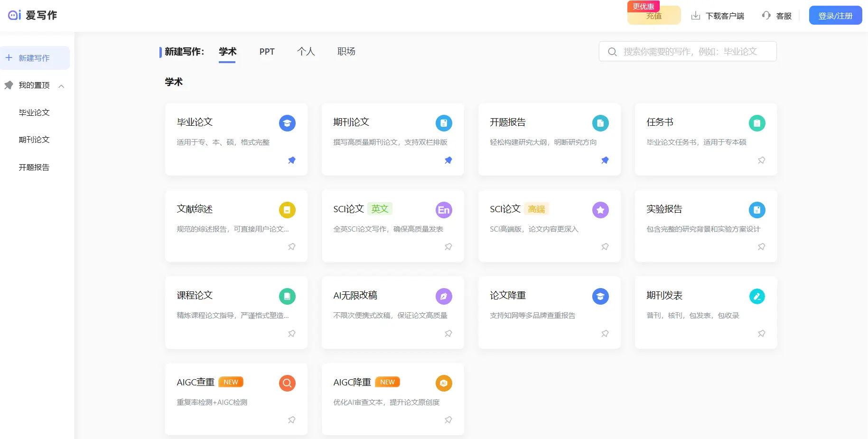Click the En icon on SCI论文 英文 card

click(444, 210)
